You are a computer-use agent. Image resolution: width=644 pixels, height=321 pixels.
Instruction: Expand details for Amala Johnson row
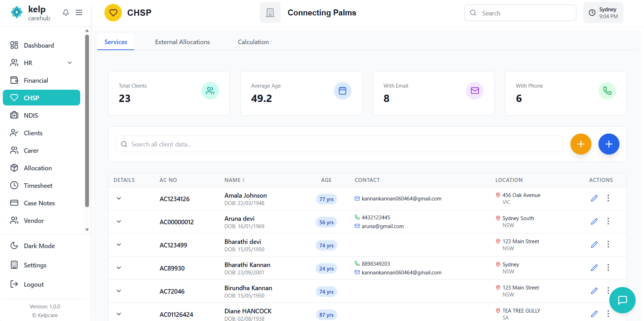(119, 198)
